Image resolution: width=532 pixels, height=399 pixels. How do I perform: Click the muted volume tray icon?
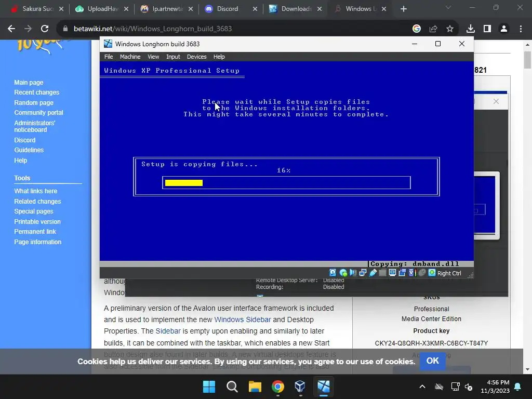469,387
